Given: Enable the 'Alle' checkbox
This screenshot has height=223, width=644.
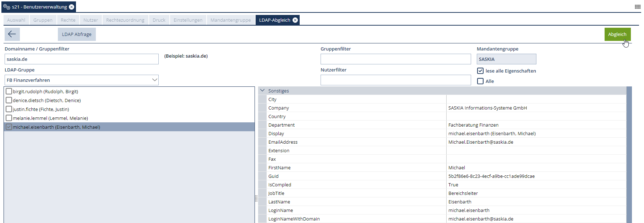Looking at the screenshot, I should (x=480, y=81).
